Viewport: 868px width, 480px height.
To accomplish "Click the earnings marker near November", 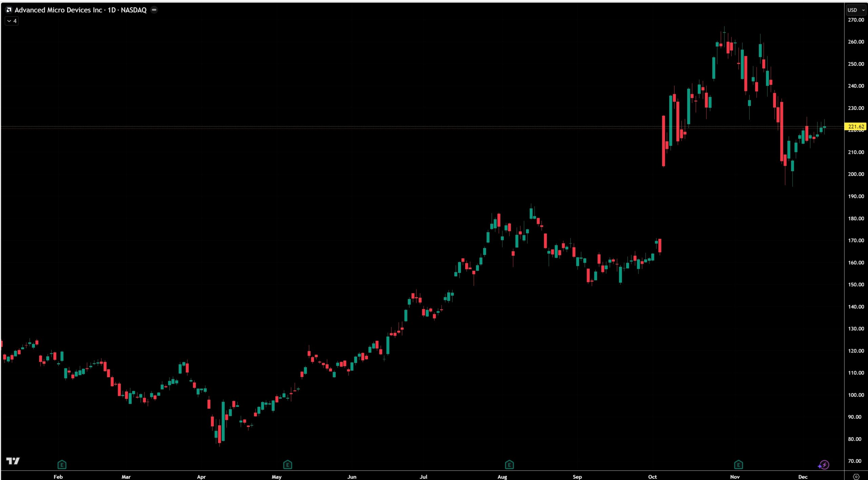I will pos(738,464).
